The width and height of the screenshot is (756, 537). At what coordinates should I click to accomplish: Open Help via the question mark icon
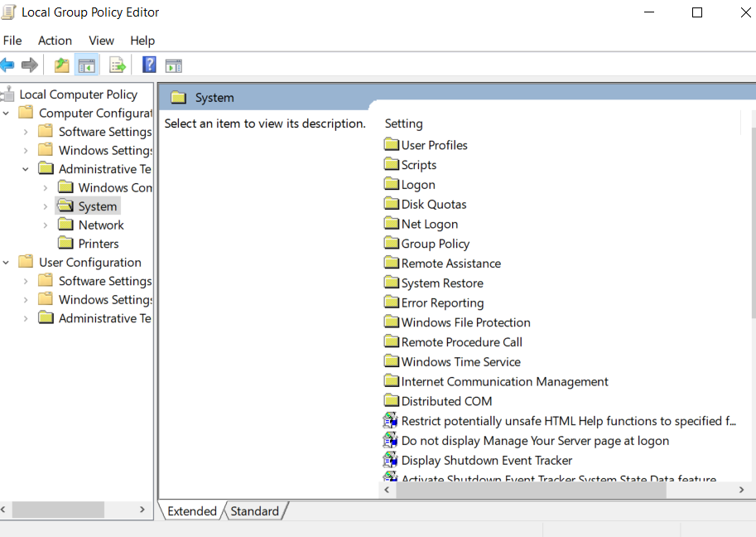tap(149, 64)
